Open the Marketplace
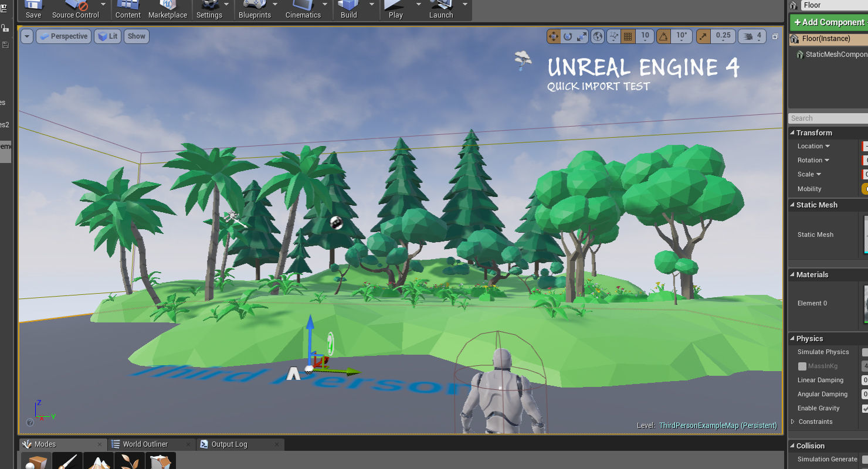 coord(168,10)
